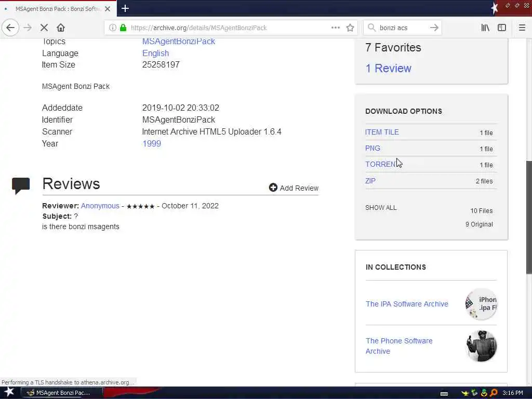This screenshot has height=399, width=532.
Task: Click the page vertical scrollbar thumb
Action: (x=529, y=217)
